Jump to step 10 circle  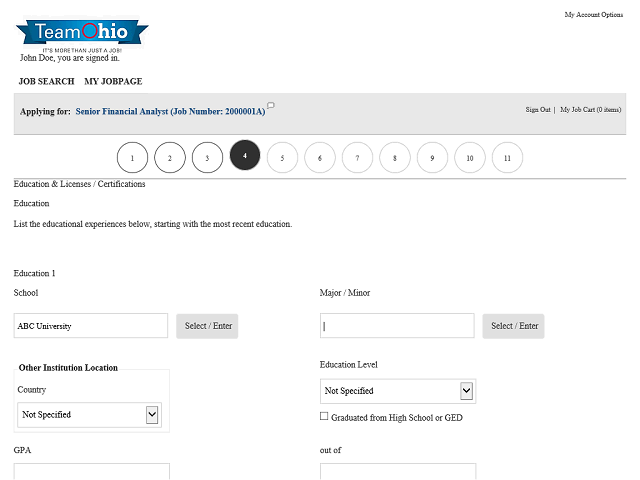coord(470,158)
